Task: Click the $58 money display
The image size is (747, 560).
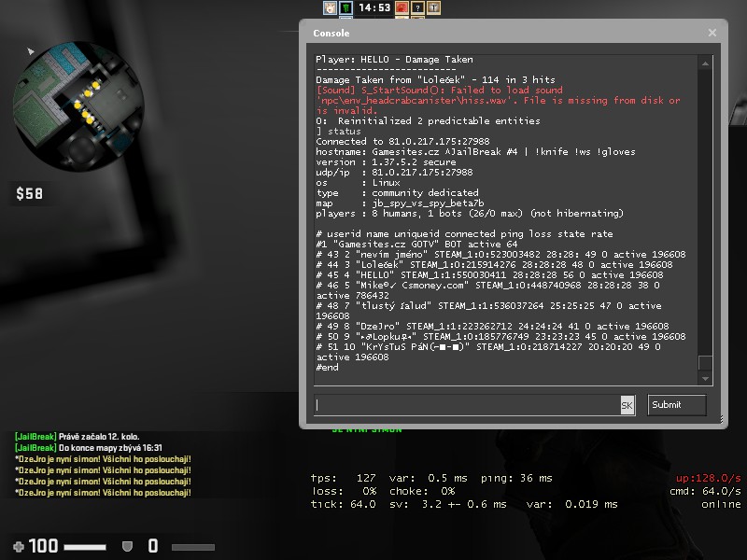Action: tap(29, 195)
